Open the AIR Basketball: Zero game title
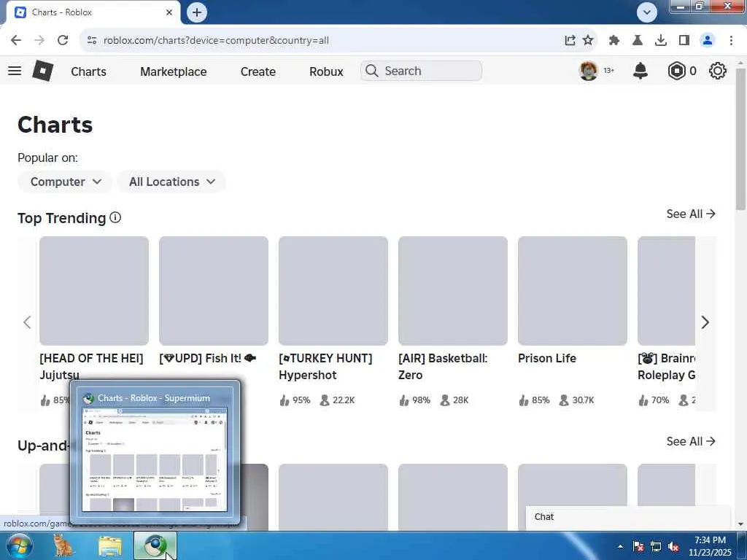The image size is (747, 560). coord(443,367)
